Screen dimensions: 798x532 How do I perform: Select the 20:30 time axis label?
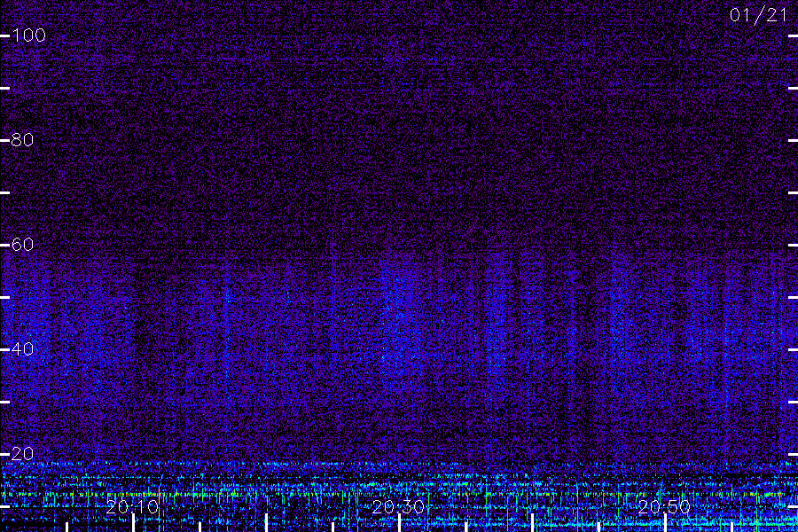point(398,507)
